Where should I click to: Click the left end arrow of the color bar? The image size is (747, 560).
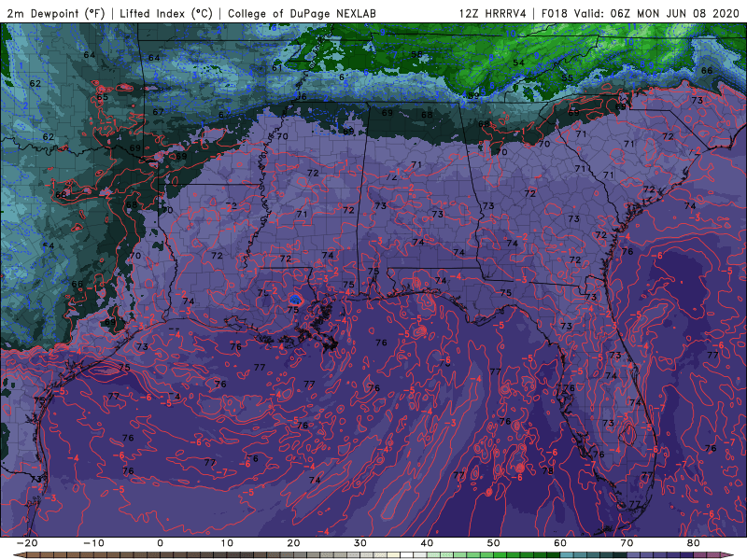tap(19, 555)
